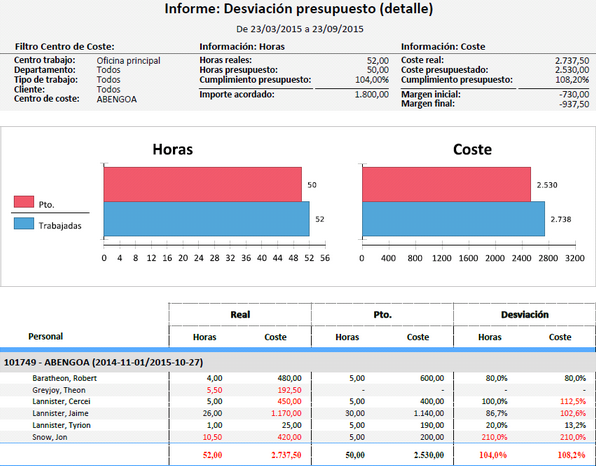Image resolution: width=596 pixels, height=466 pixels.
Task: Click the total deviation cost 108,2%
Action: (x=572, y=455)
